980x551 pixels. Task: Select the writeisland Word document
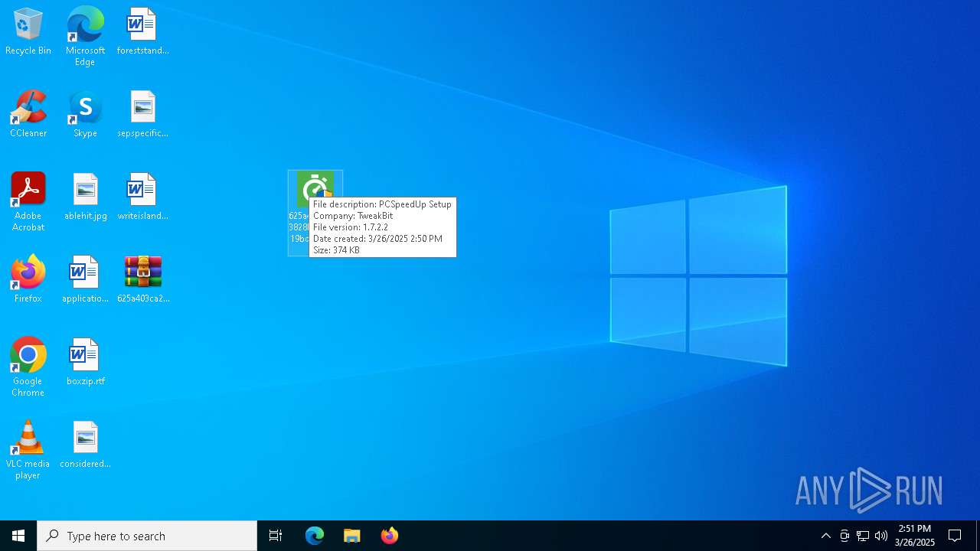tap(142, 197)
